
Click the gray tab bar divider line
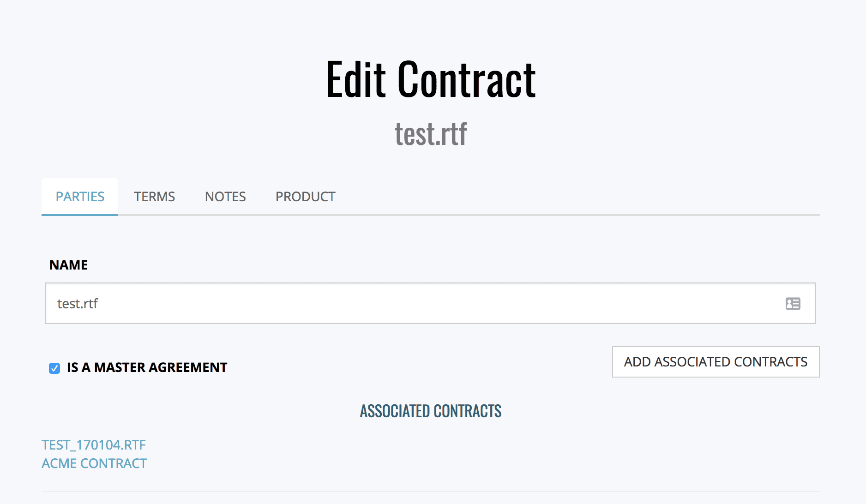coord(469,215)
